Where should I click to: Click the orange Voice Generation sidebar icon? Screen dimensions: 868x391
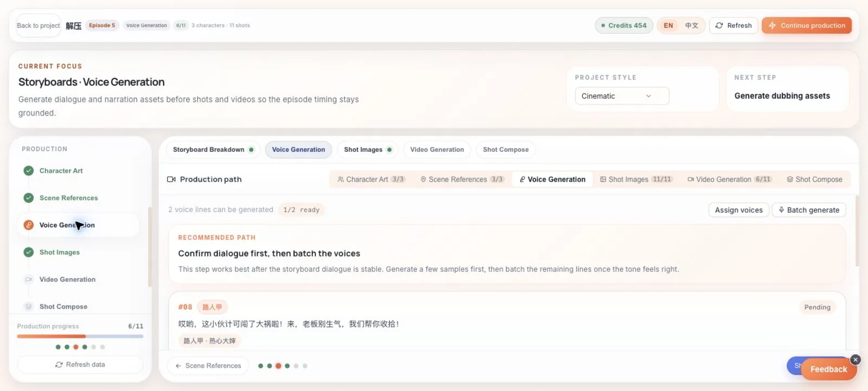[x=29, y=225]
